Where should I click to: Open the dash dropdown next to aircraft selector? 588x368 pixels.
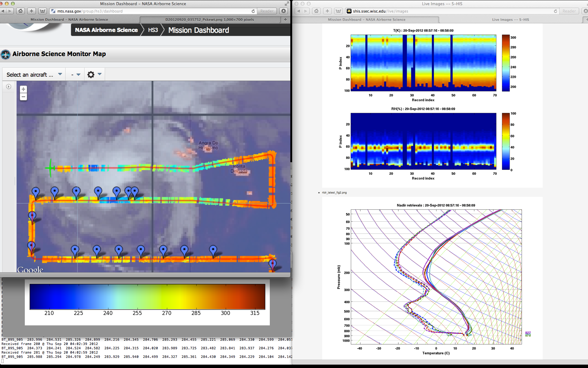(x=76, y=75)
